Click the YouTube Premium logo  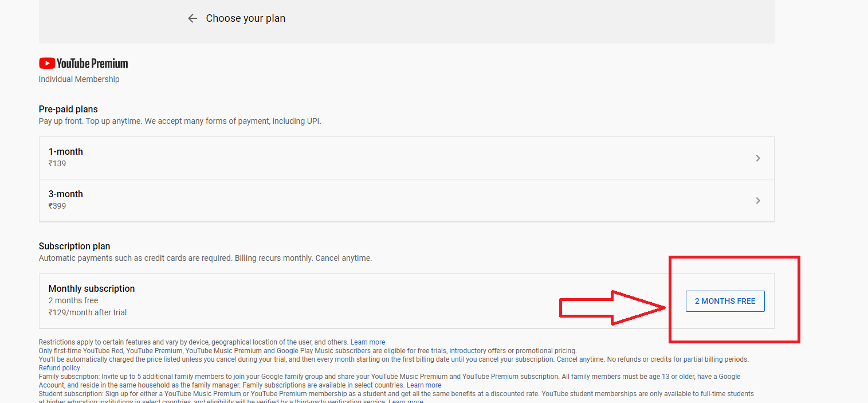point(84,63)
